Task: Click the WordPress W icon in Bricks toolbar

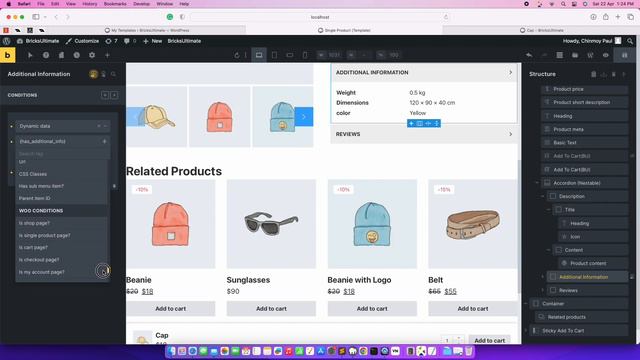Action: (x=590, y=55)
